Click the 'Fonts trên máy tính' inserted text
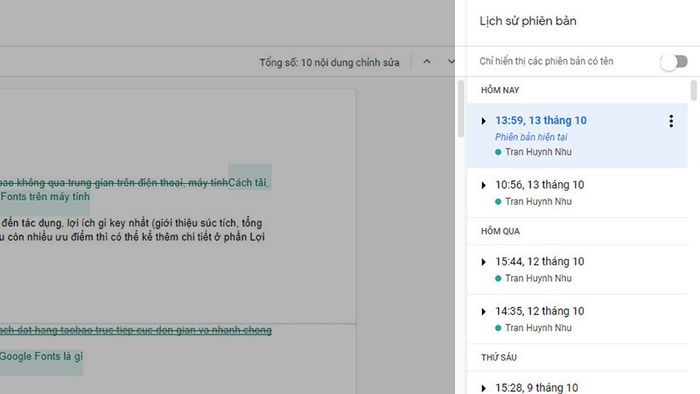Image resolution: width=700 pixels, height=394 pixels. pyautogui.click(x=45, y=197)
